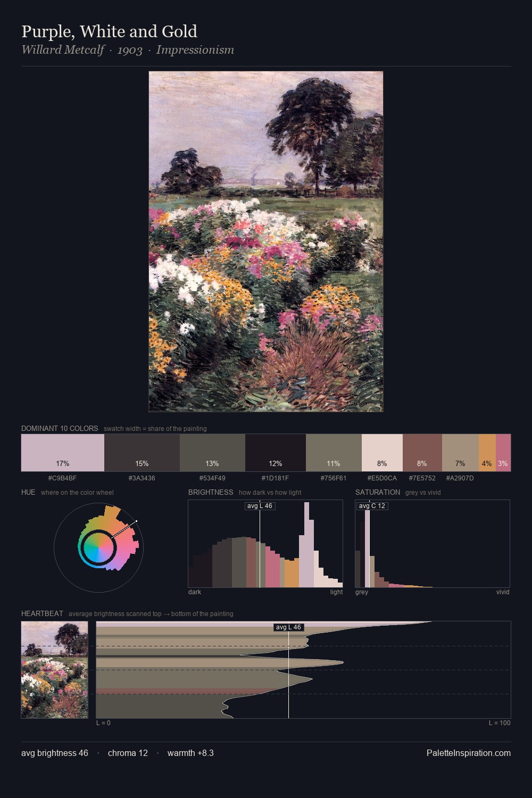532x798 pixels.
Task: Click the hex label #756F61
Action: click(x=334, y=478)
